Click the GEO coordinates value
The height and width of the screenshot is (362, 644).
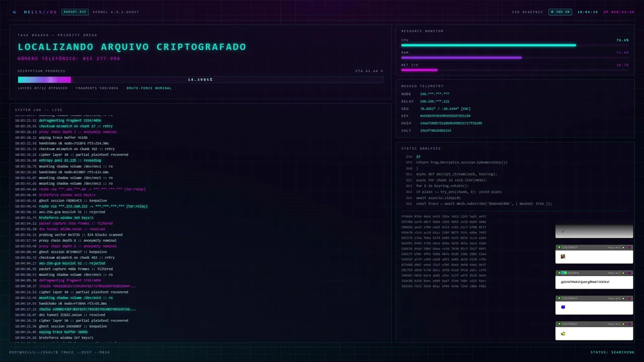pos(445,109)
